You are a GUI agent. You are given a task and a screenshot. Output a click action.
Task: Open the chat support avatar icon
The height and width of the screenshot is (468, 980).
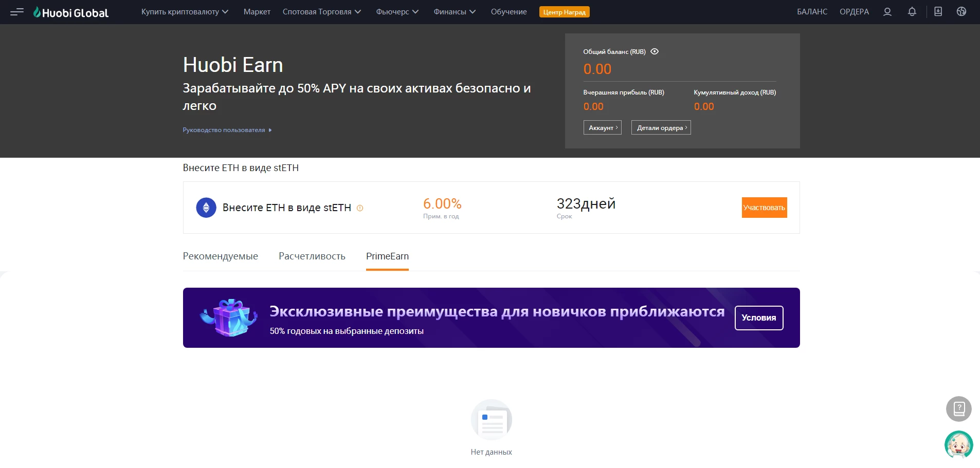coord(958,444)
